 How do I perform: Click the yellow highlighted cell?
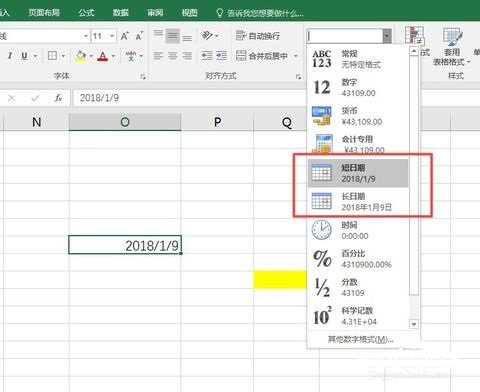click(280, 279)
